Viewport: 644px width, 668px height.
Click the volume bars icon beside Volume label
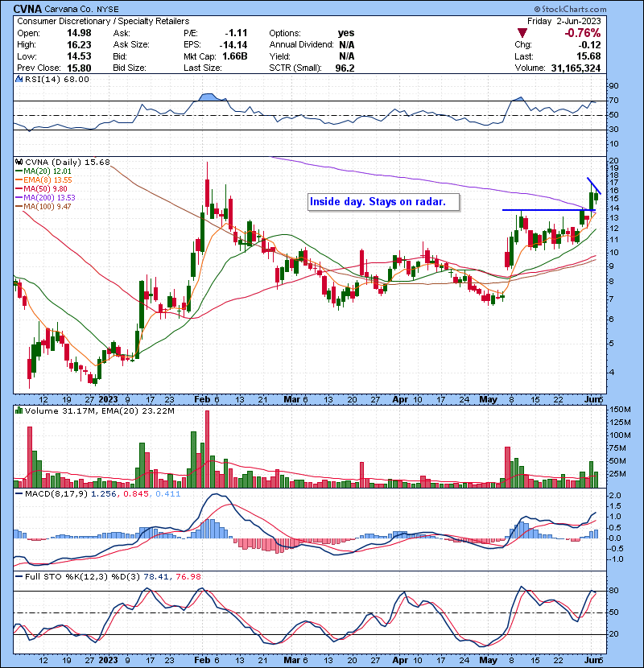click(x=19, y=410)
